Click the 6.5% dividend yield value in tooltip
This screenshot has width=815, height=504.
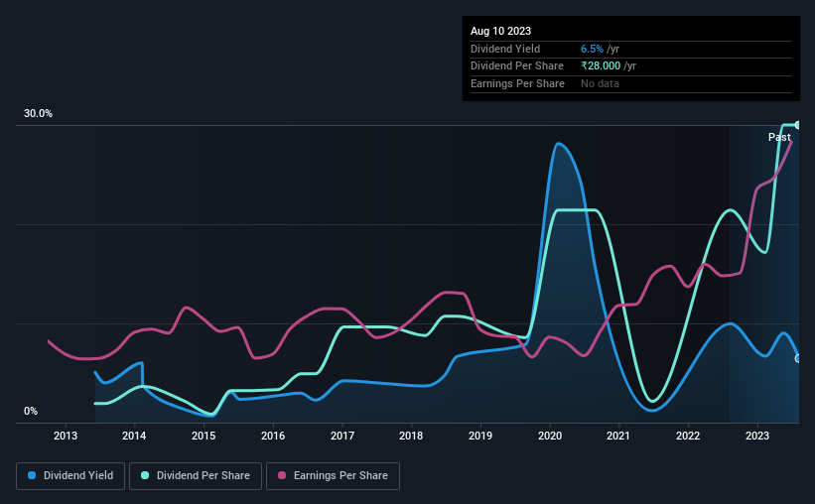click(x=592, y=49)
